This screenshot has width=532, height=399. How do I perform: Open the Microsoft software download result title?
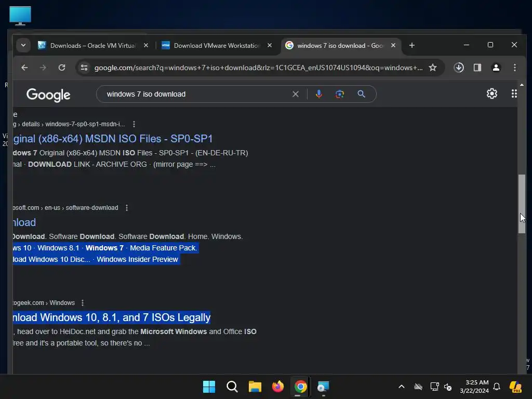[x=24, y=222]
